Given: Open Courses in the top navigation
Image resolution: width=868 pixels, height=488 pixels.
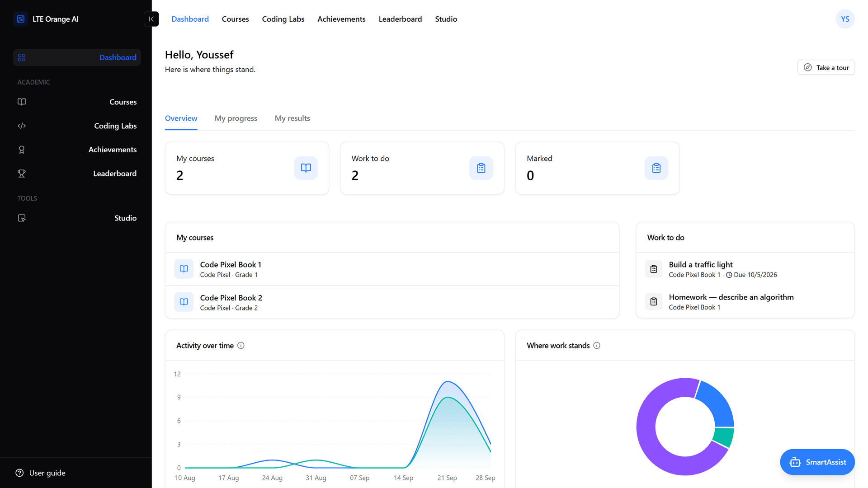Looking at the screenshot, I should [235, 19].
